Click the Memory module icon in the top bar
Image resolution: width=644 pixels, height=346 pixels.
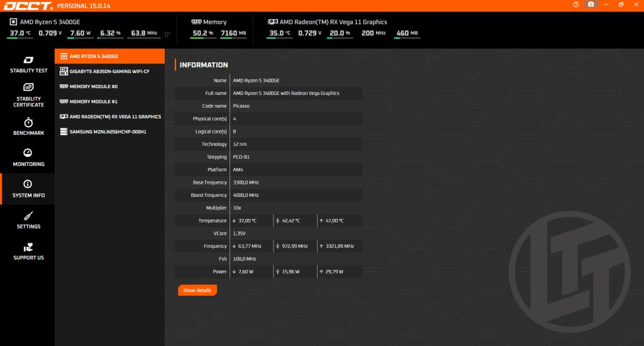point(196,22)
